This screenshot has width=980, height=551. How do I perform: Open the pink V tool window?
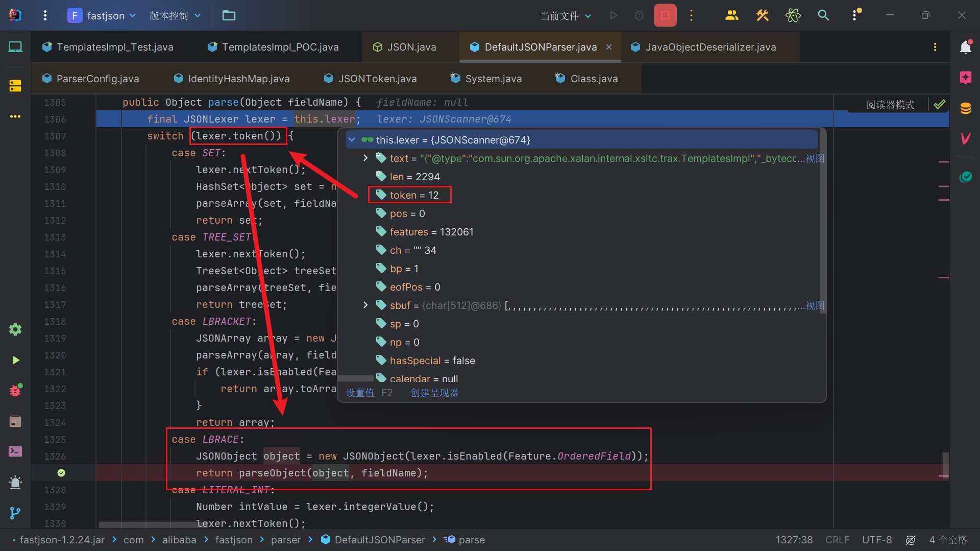pos(966,138)
